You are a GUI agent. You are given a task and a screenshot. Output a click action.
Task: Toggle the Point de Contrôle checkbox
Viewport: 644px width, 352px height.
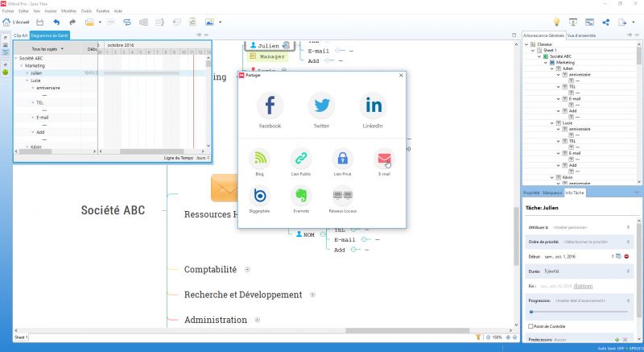coord(530,326)
